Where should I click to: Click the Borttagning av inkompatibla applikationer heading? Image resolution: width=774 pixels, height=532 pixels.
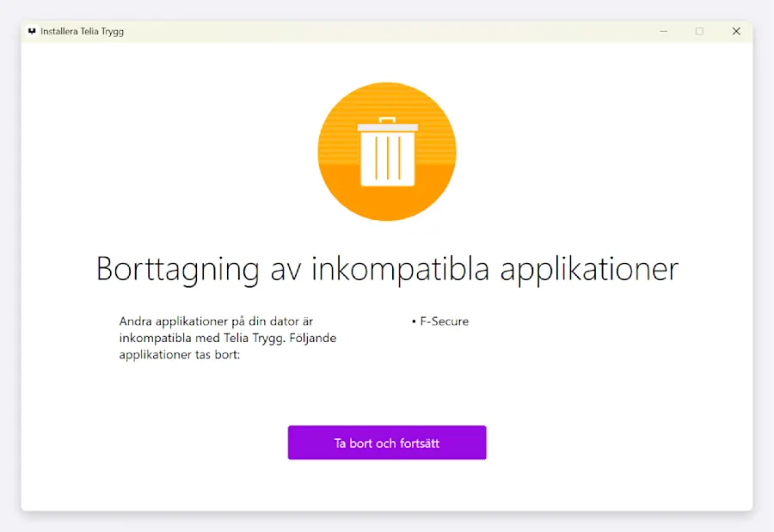point(387,269)
